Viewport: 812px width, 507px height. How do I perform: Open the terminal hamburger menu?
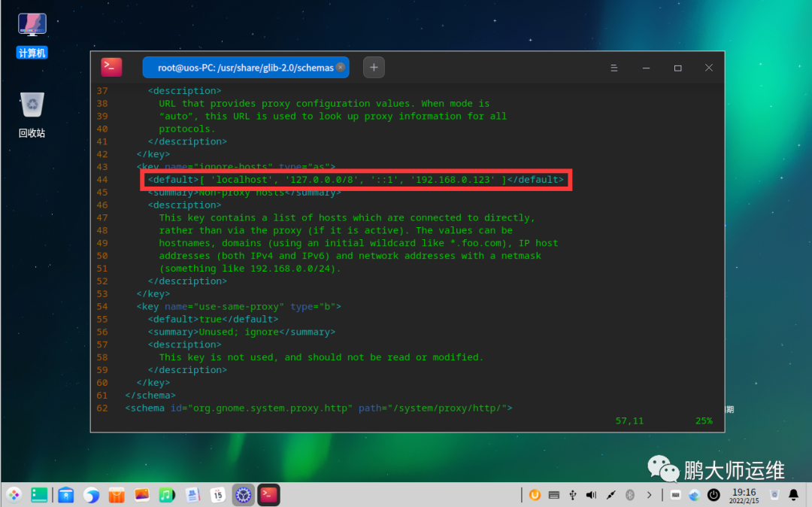(614, 68)
